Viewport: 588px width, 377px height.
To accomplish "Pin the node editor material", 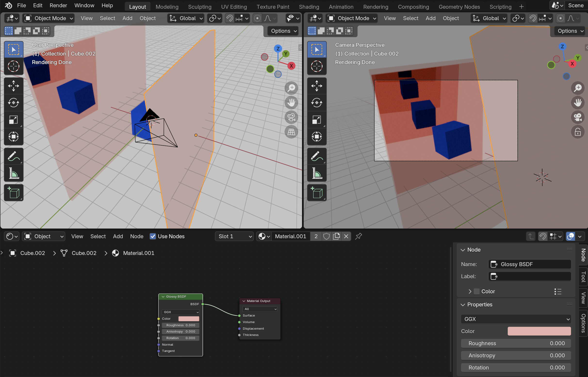I will click(x=359, y=236).
